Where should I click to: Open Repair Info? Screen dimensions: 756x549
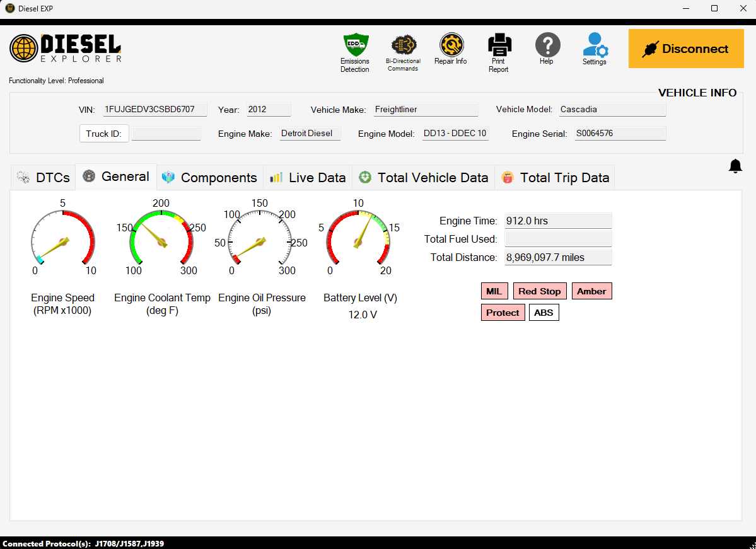pyautogui.click(x=451, y=49)
